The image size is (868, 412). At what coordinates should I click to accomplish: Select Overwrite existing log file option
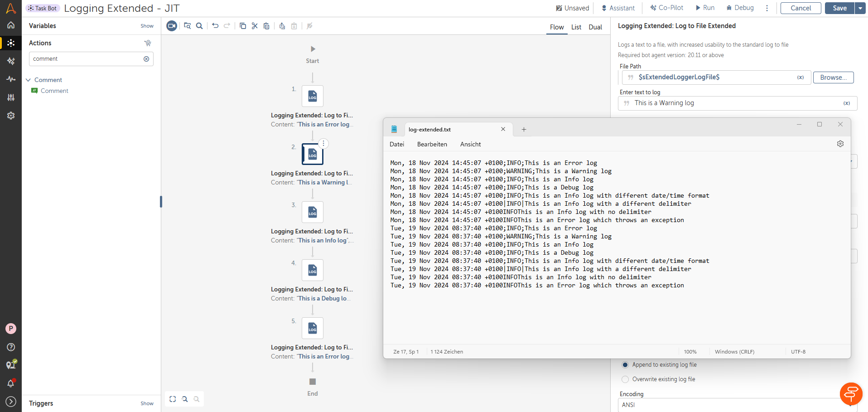coord(626,379)
